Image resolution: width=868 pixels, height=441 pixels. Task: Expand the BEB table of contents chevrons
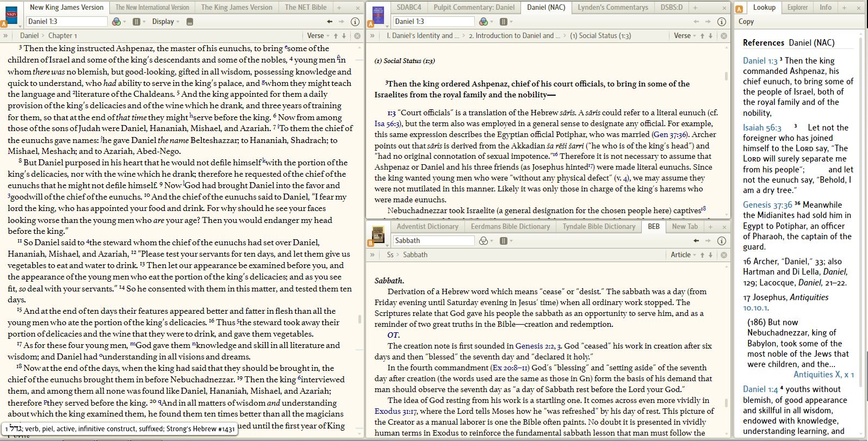point(373,255)
